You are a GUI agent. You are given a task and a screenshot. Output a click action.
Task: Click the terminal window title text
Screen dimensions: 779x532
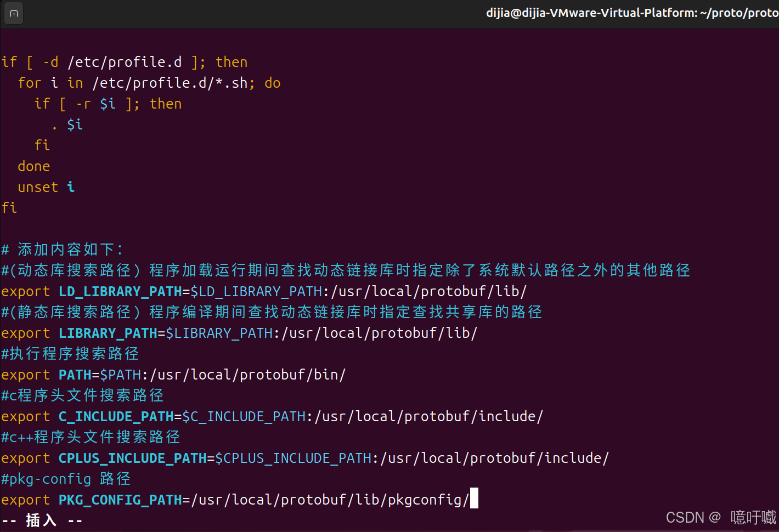(x=633, y=13)
